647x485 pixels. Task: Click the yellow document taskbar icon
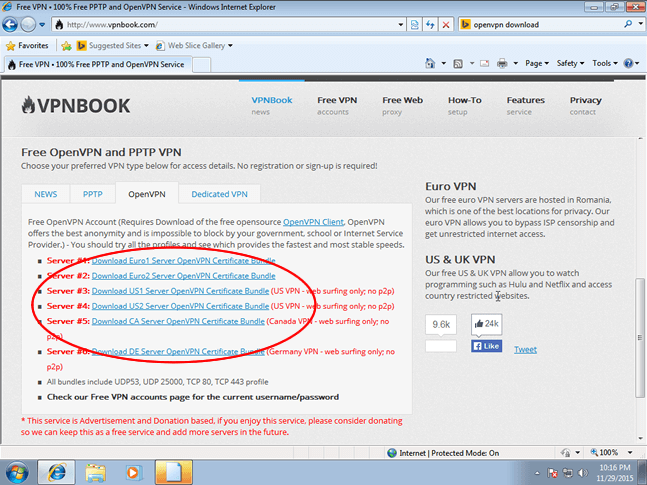tap(174, 472)
